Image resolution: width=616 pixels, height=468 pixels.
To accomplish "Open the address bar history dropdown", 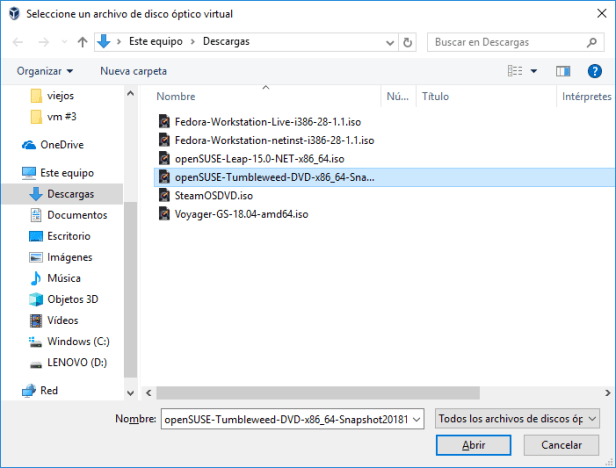I will click(x=388, y=42).
